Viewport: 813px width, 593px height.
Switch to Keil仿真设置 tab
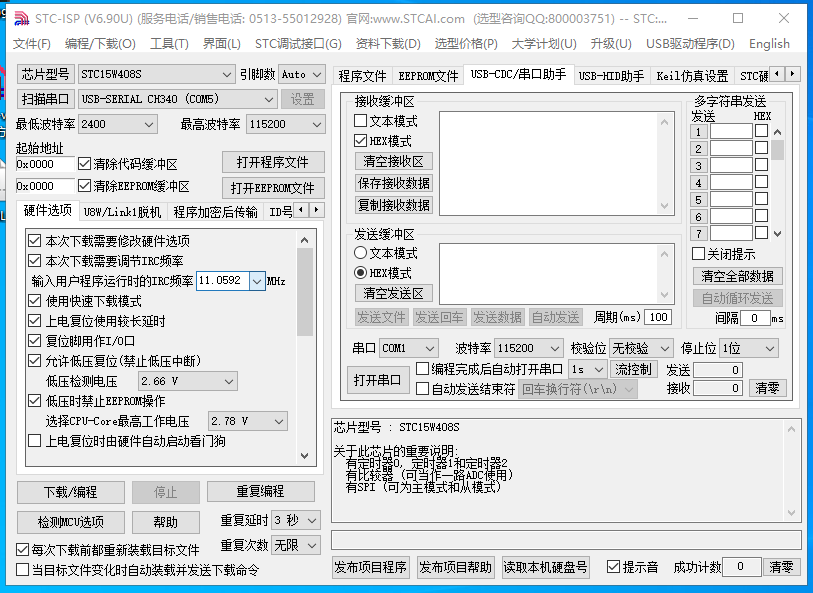tap(692, 76)
